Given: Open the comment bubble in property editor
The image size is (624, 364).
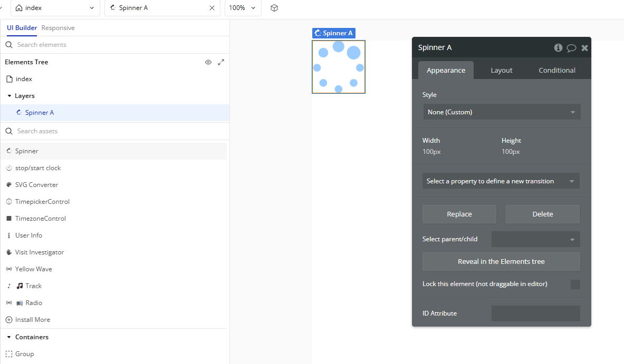Looking at the screenshot, I should (571, 48).
